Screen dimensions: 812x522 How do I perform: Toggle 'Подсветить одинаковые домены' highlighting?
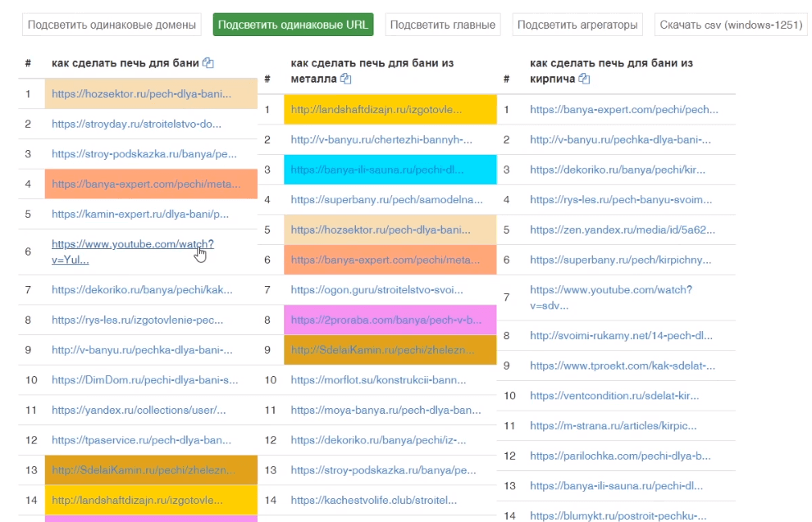(112, 25)
